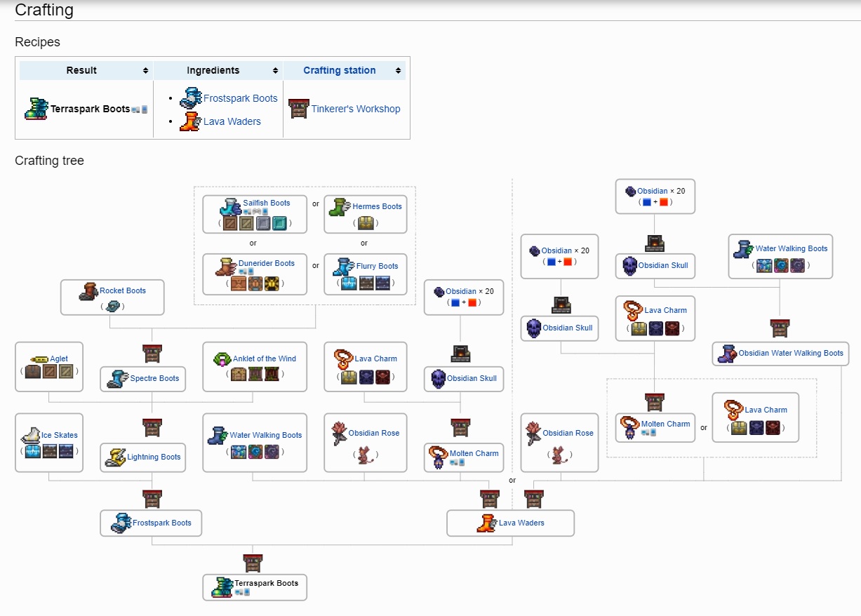The image size is (861, 616).
Task: Open the Spectre Boots link
Action: (154, 379)
